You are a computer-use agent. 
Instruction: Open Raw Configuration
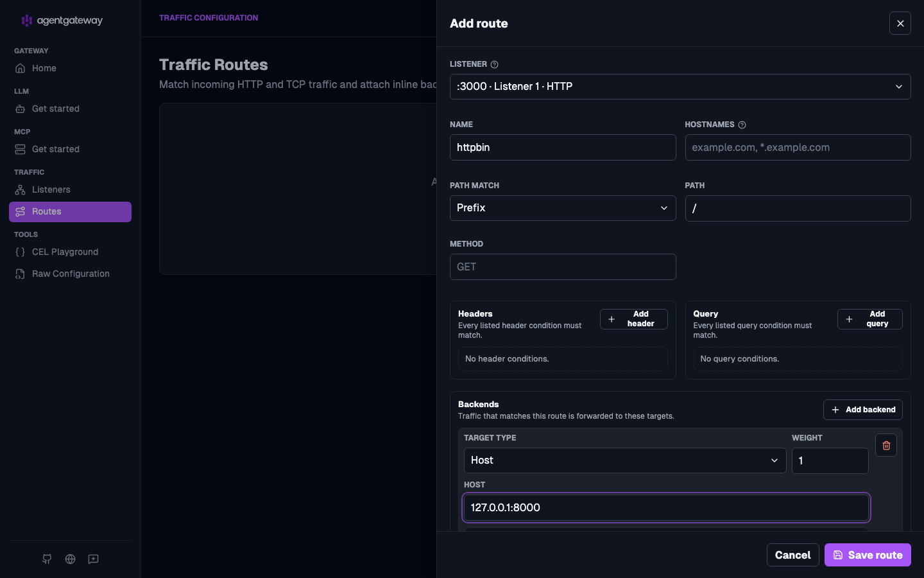coord(70,274)
